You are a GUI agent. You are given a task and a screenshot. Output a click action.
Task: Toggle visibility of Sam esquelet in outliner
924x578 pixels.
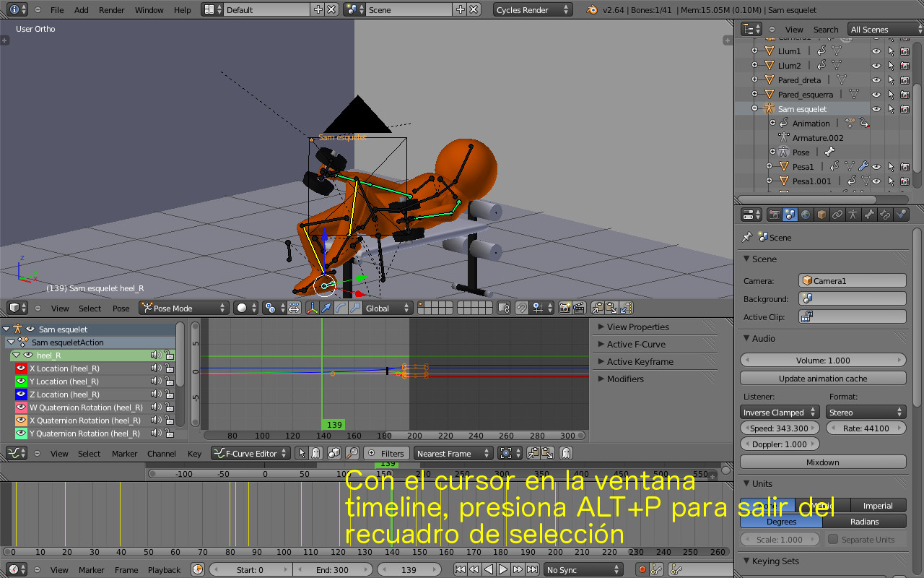(876, 109)
